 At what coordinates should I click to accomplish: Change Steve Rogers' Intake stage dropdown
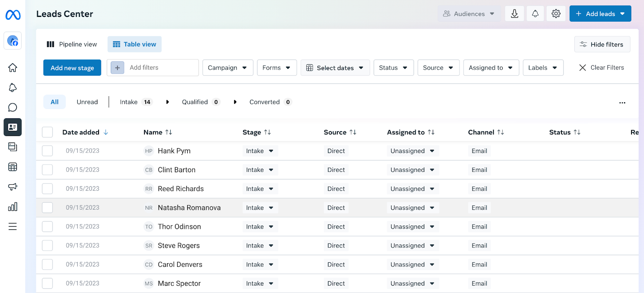coord(260,246)
